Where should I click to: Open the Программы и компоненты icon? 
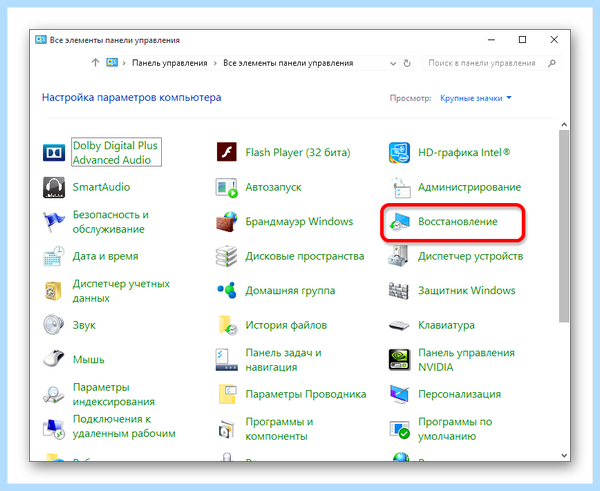[227, 429]
